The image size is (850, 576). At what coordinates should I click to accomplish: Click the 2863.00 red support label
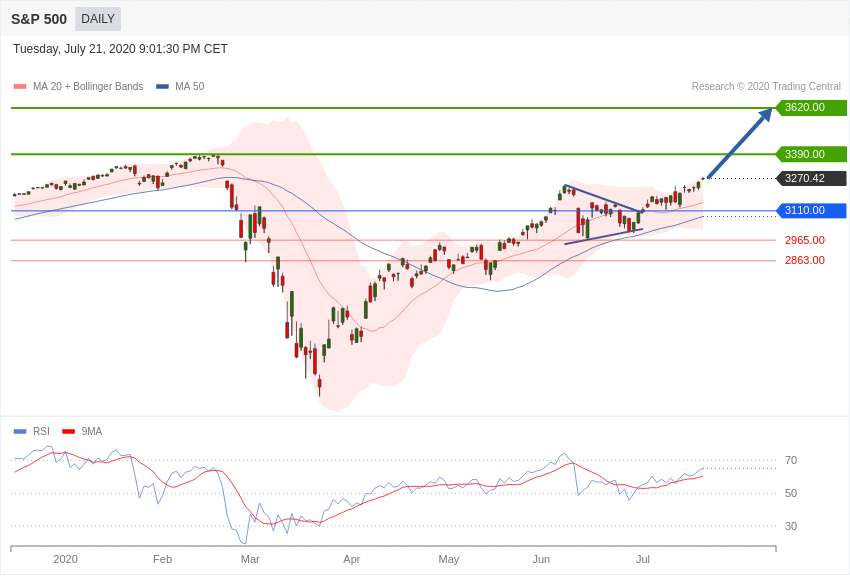tap(805, 261)
